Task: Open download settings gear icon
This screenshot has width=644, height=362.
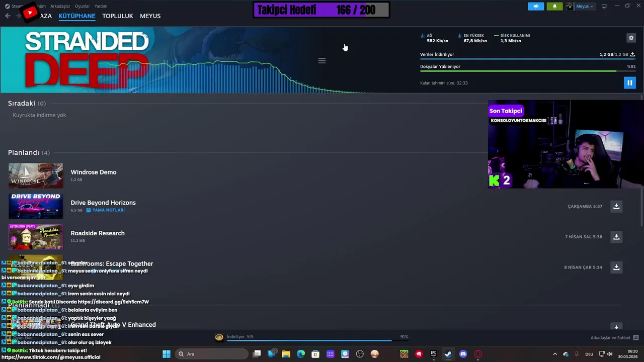Action: tap(631, 38)
